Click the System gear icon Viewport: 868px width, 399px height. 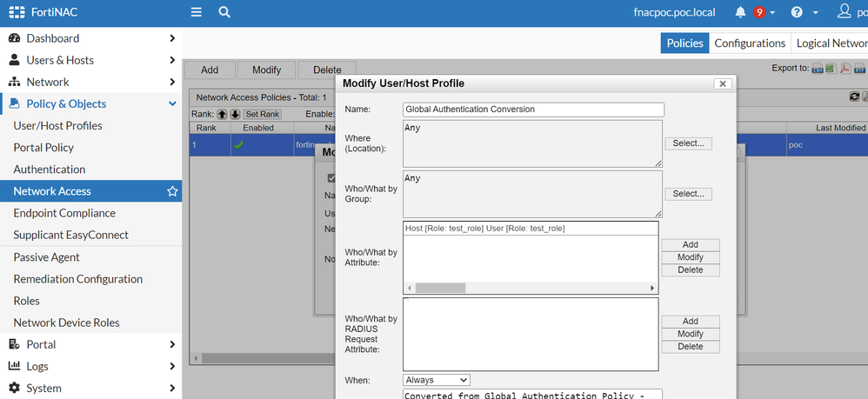click(15, 388)
